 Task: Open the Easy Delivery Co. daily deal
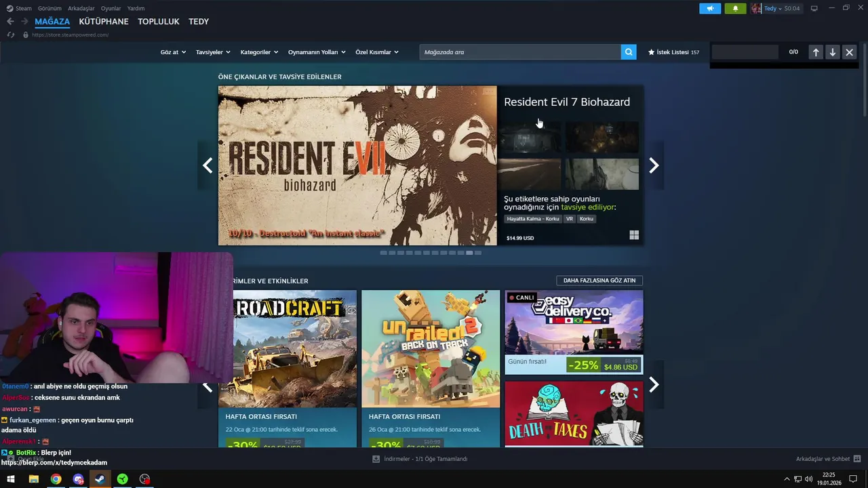(x=574, y=332)
